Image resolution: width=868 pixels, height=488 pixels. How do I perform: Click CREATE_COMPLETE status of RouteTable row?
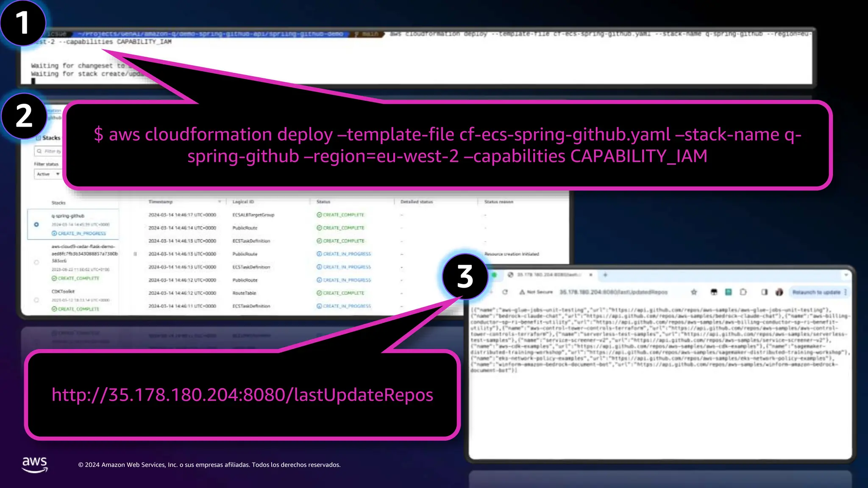coord(340,293)
